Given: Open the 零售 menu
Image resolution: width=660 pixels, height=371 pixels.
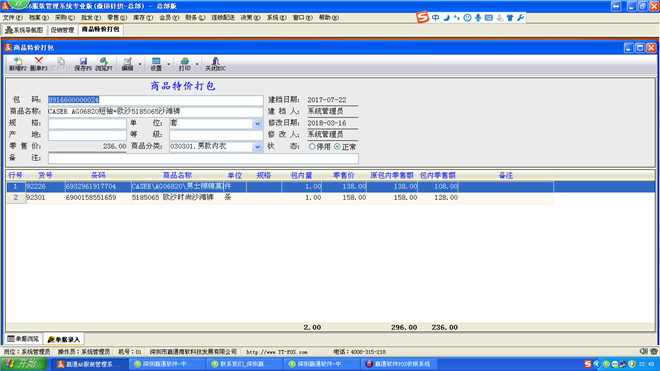Looking at the screenshot, I should 117,18.
